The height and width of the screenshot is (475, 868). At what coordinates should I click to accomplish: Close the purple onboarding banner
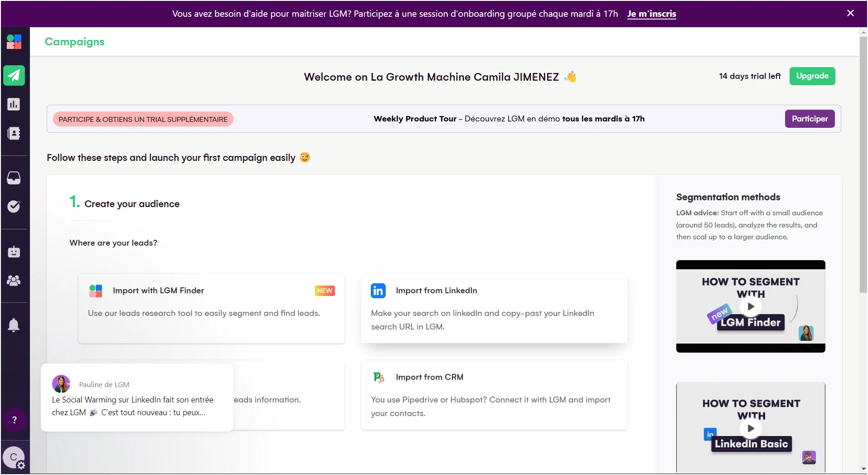850,13
